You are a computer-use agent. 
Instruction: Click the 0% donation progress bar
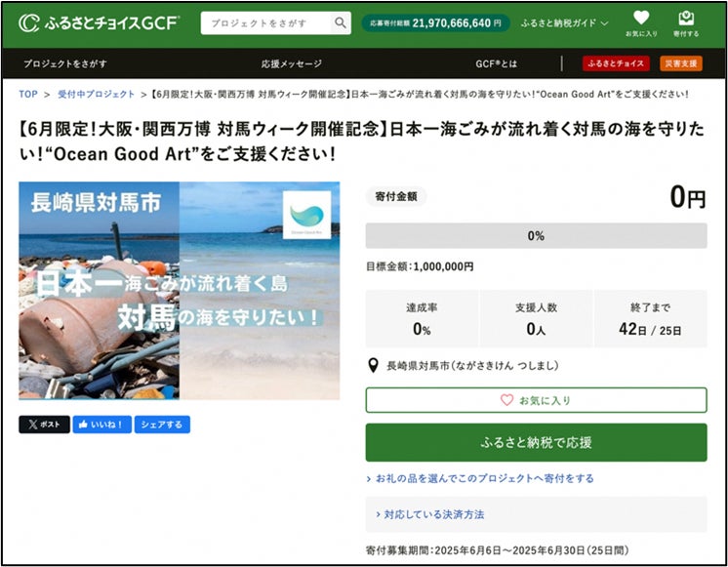(x=537, y=235)
